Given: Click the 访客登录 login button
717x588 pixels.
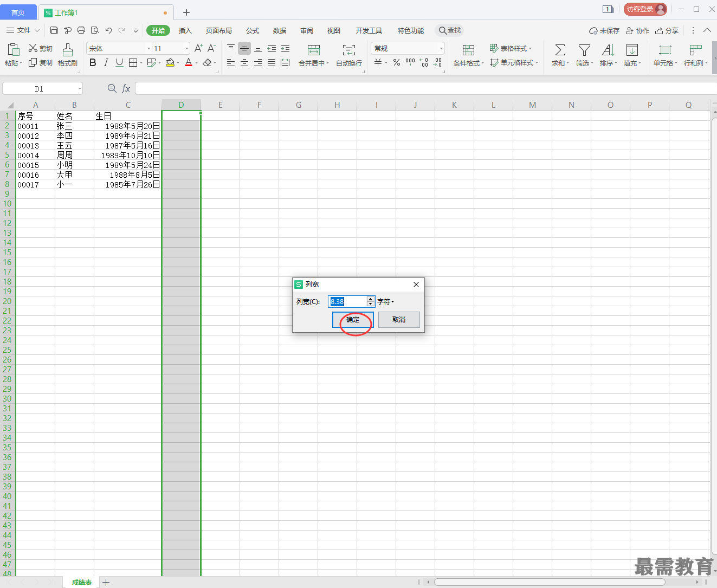Looking at the screenshot, I should 645,9.
